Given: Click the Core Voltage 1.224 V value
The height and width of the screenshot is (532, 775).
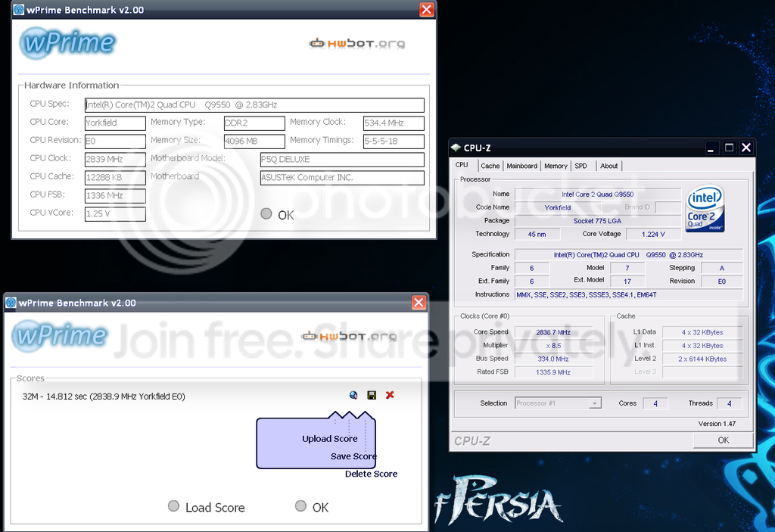Looking at the screenshot, I should (653, 235).
